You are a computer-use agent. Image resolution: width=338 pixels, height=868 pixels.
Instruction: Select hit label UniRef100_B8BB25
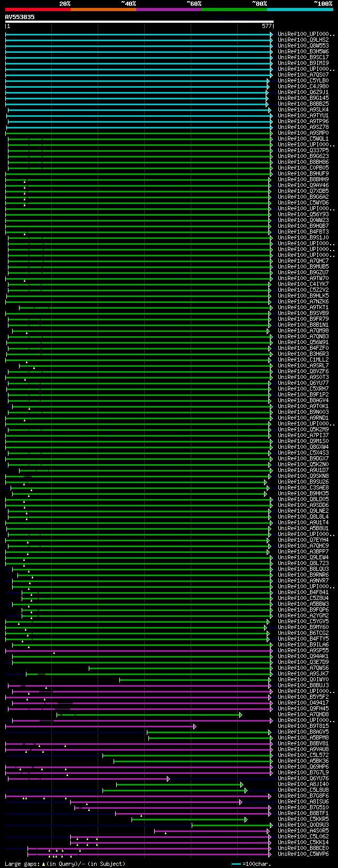coord(303,104)
